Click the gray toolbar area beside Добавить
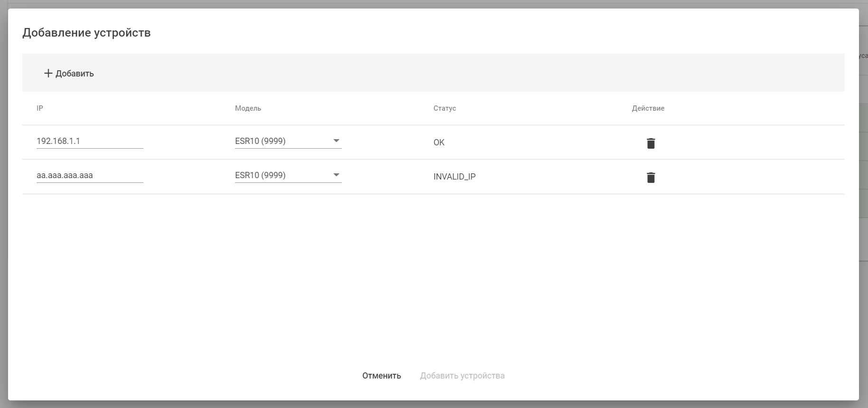This screenshot has height=408, width=868. (x=427, y=73)
